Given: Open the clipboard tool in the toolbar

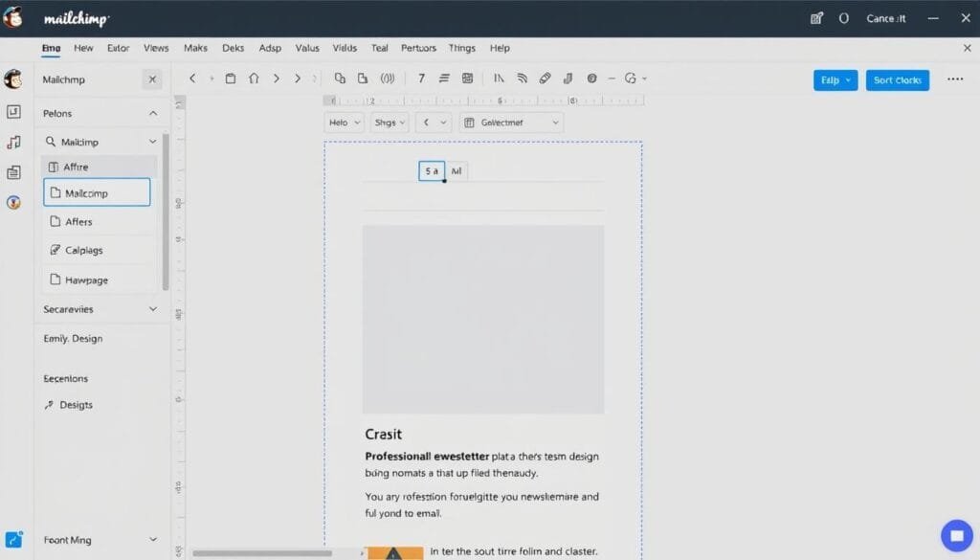Looking at the screenshot, I should tap(230, 79).
